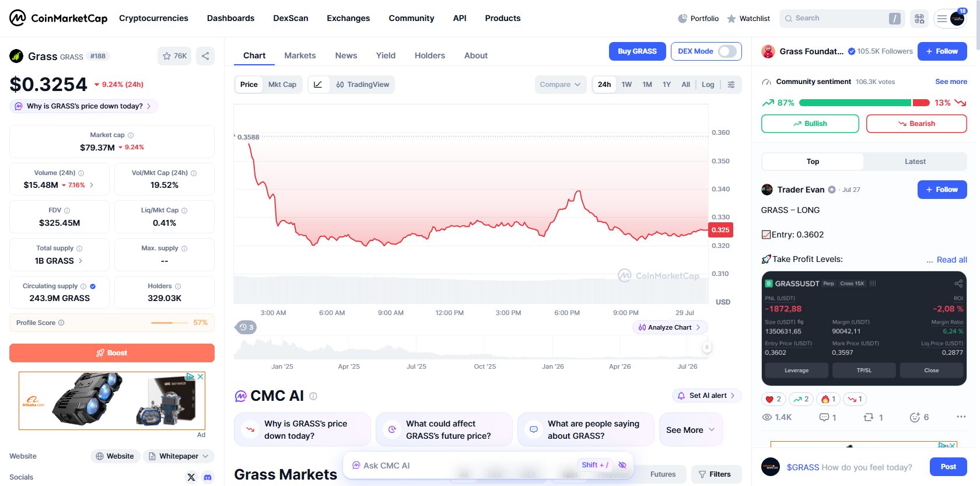
Task: Select the All time range
Action: (x=686, y=85)
